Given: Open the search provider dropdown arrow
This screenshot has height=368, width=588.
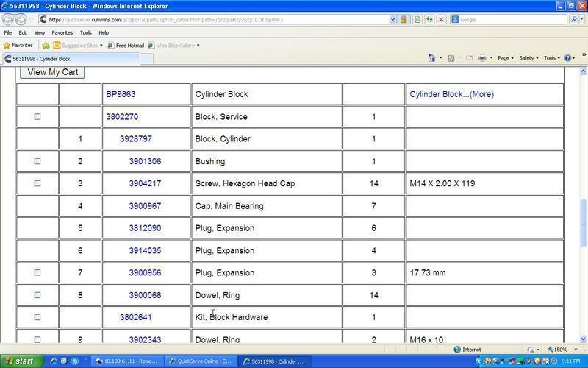Looking at the screenshot, I should pos(581,20).
